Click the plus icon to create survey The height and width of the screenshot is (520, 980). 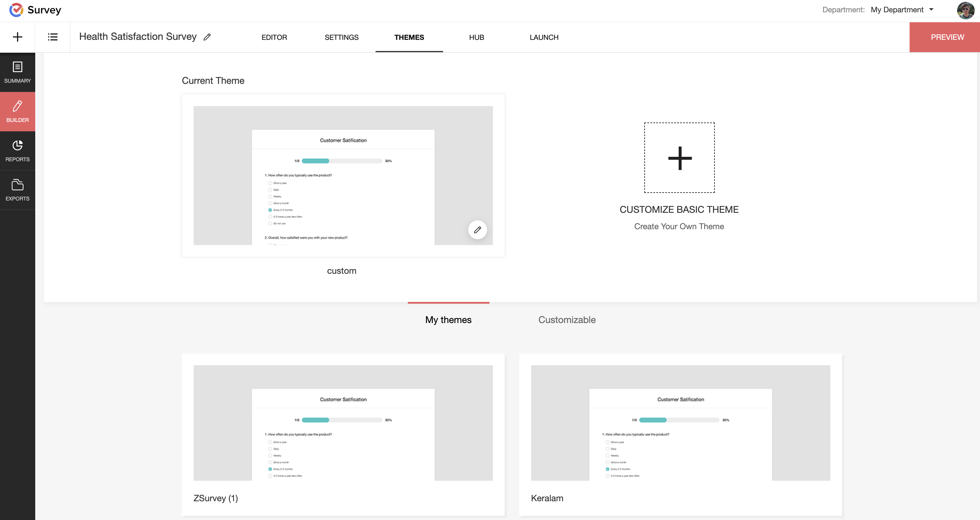tap(18, 37)
